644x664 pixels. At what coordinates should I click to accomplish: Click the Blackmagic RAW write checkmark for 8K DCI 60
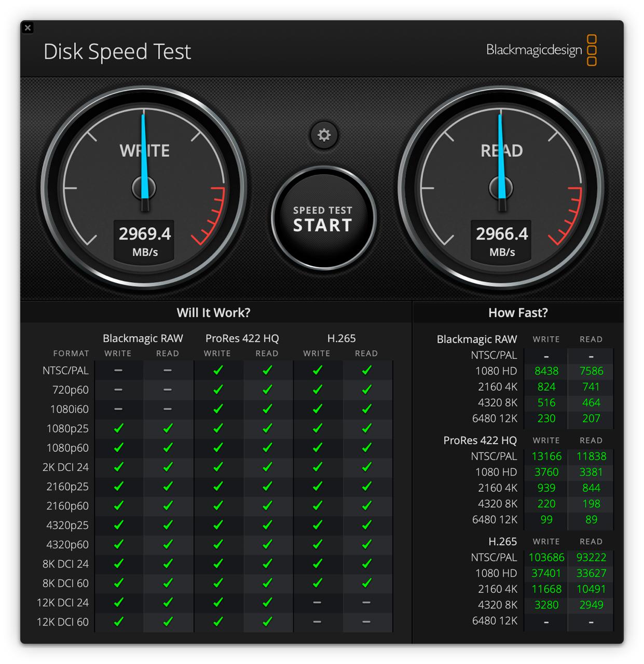tap(118, 583)
